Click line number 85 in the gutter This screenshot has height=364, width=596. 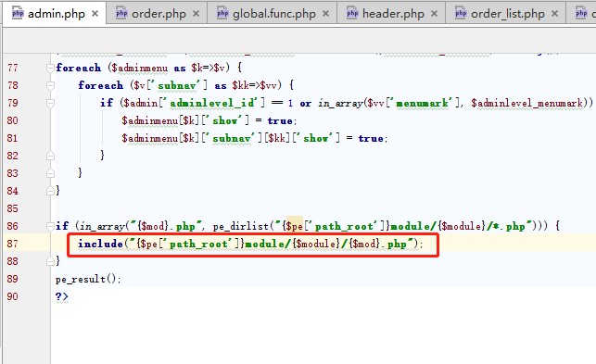pyautogui.click(x=13, y=208)
